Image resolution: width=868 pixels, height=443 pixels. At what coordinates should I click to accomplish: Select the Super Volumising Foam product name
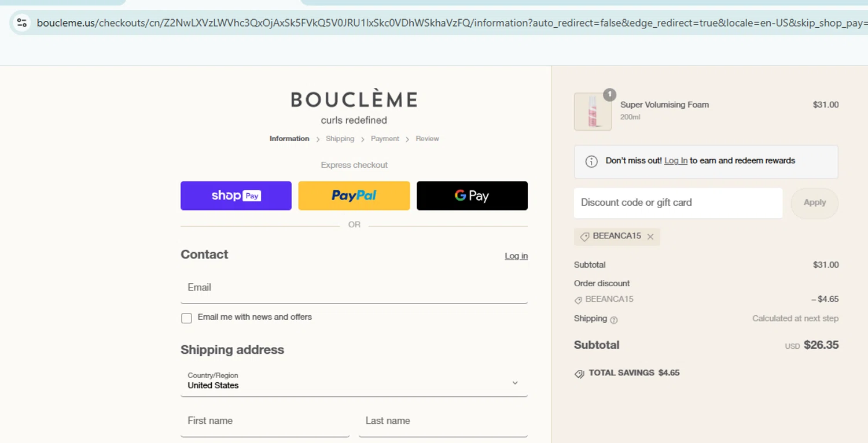tap(664, 105)
